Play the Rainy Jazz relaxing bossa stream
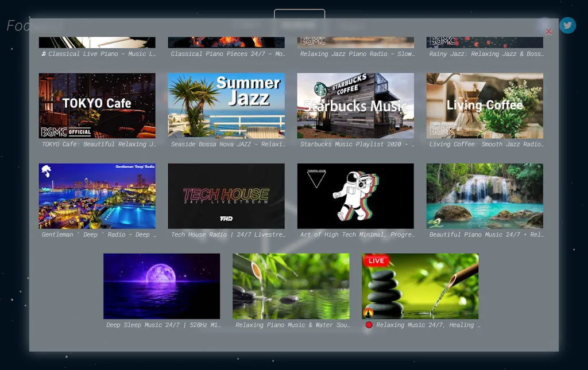Screen dimensions: 588x370 click(484, 40)
